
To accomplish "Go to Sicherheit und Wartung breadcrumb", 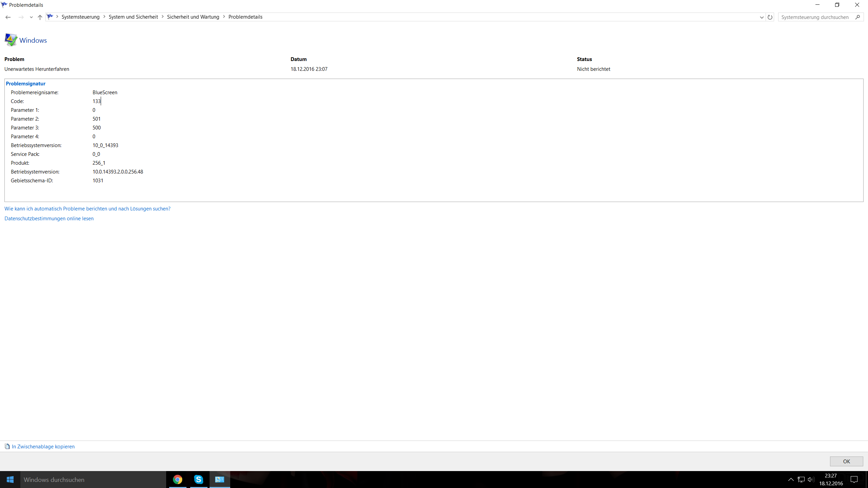I will coord(193,17).
